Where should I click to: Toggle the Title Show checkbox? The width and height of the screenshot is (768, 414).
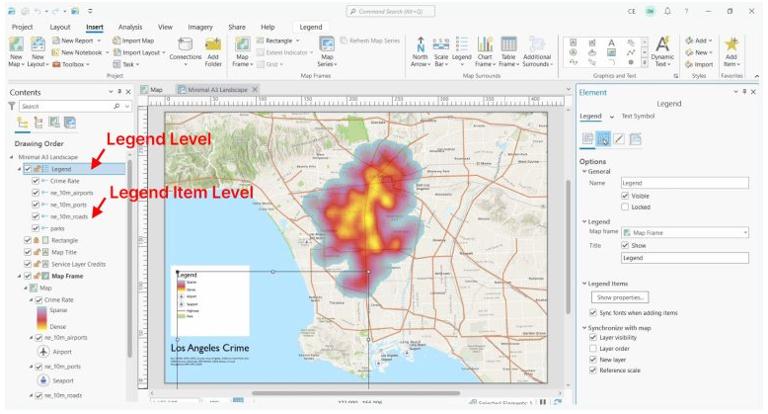tap(625, 245)
